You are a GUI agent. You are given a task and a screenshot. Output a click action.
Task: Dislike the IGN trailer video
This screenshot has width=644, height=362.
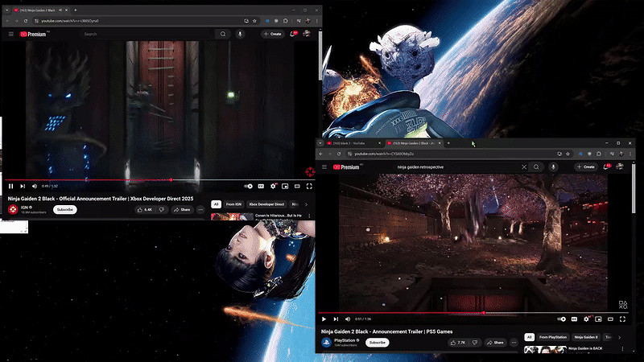[x=161, y=209]
